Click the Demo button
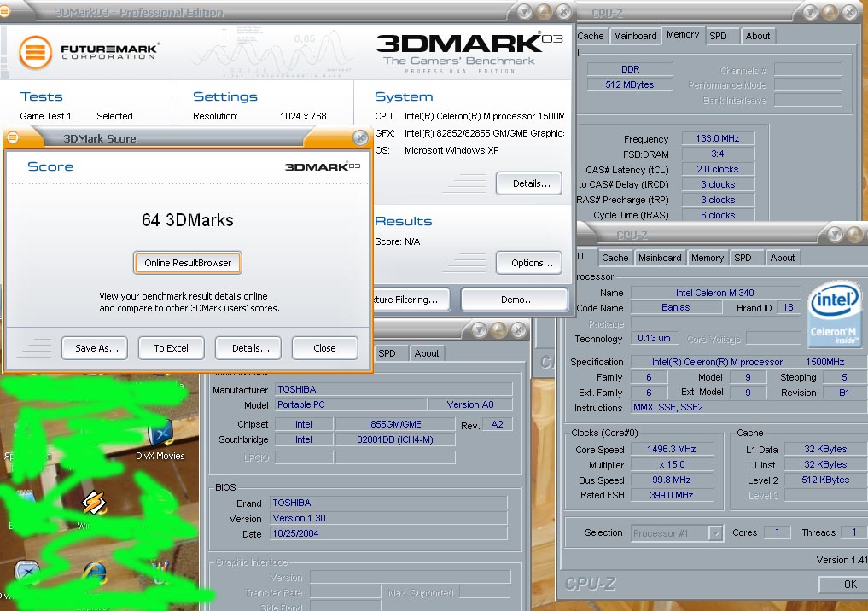The width and height of the screenshot is (868, 611). [515, 300]
